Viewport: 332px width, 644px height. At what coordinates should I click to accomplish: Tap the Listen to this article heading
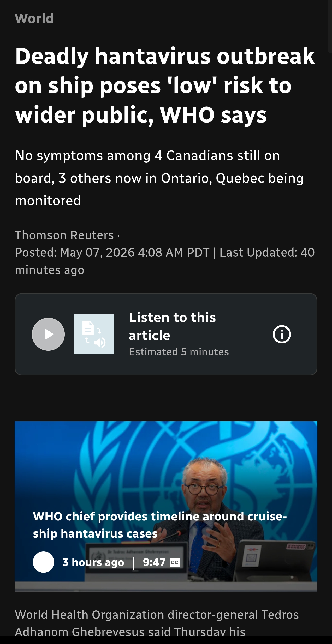172,326
